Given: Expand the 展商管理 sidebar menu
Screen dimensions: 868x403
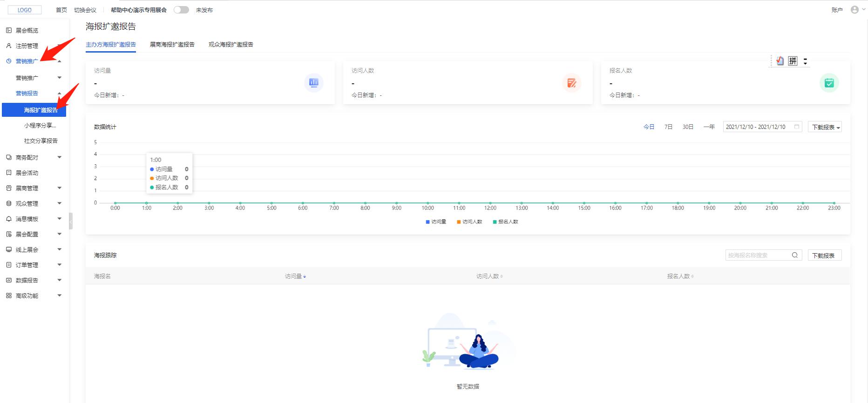Looking at the screenshot, I should point(59,188).
